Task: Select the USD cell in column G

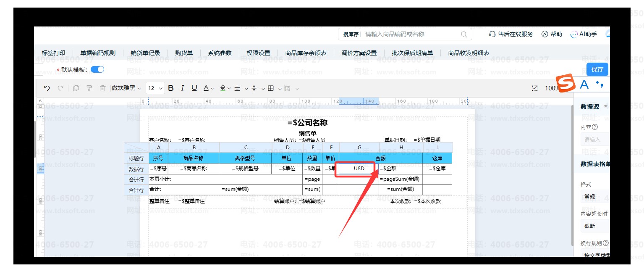Action: point(359,169)
